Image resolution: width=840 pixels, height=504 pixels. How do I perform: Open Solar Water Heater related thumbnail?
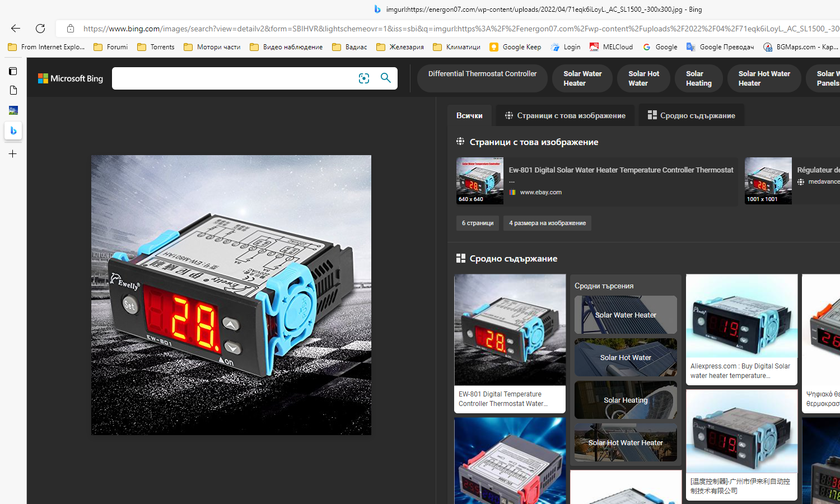click(x=626, y=315)
